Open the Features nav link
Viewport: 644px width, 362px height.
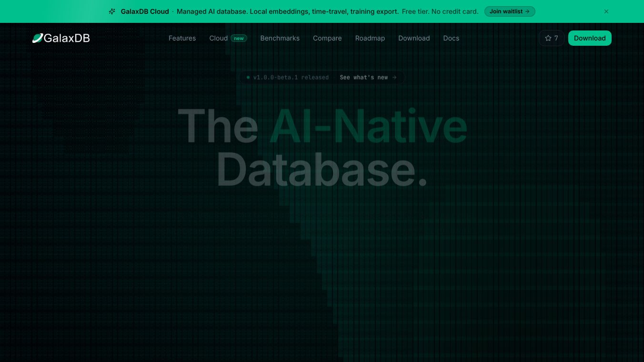click(x=182, y=38)
